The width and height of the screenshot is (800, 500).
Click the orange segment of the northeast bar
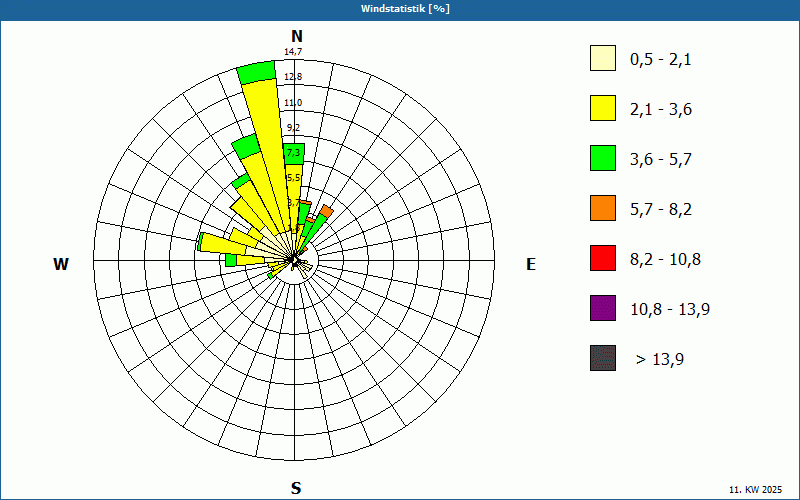coord(327,211)
